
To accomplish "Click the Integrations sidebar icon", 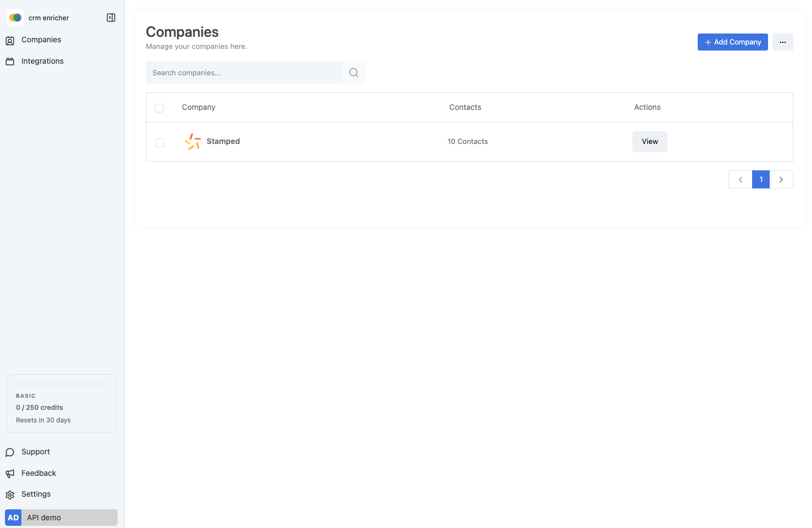I will (10, 62).
